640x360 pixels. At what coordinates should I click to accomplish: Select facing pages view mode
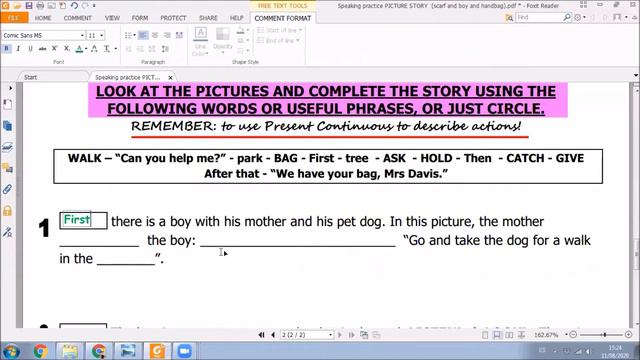click(x=509, y=335)
